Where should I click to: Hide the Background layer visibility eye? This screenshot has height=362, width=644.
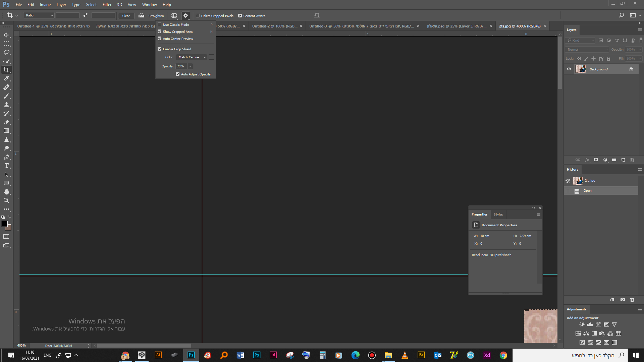569,69
